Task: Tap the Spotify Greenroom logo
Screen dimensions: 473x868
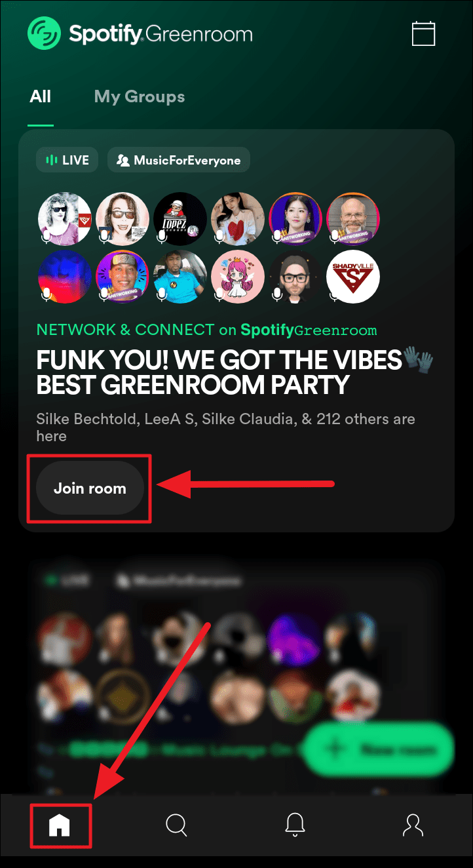Action: [140, 33]
